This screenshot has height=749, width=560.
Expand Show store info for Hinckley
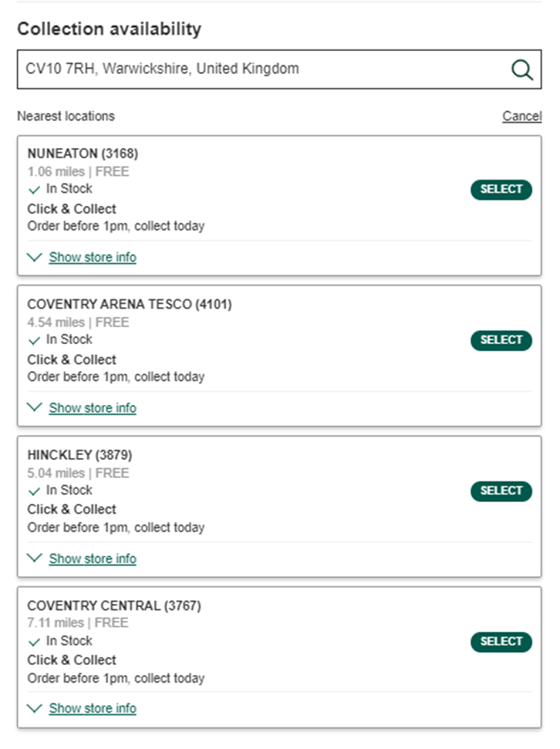click(93, 558)
